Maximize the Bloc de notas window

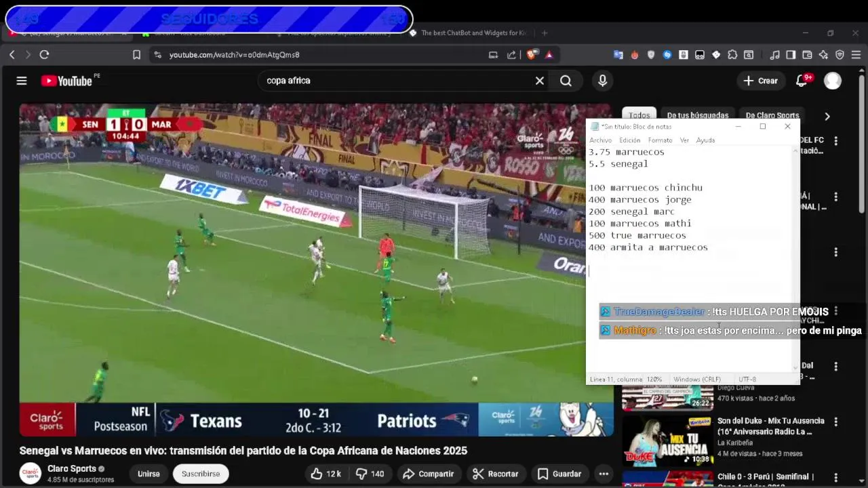763,127
